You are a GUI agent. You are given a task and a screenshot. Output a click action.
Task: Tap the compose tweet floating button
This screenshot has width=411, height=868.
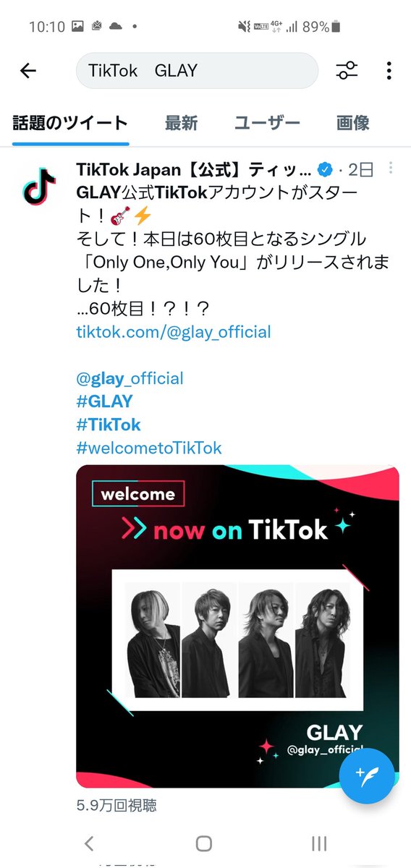point(366,776)
